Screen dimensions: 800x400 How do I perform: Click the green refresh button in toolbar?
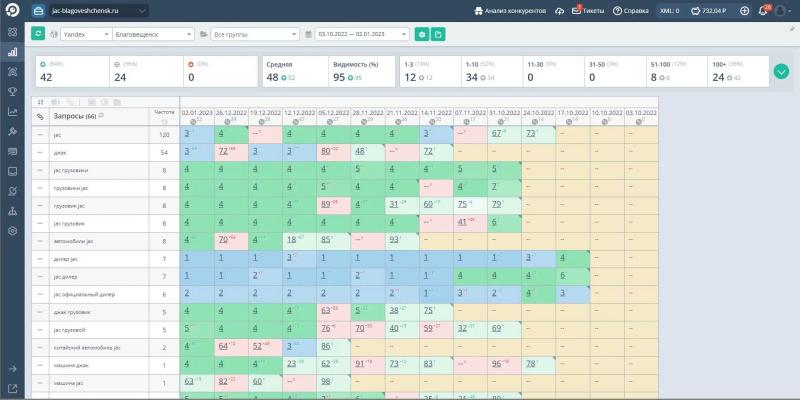tap(38, 34)
